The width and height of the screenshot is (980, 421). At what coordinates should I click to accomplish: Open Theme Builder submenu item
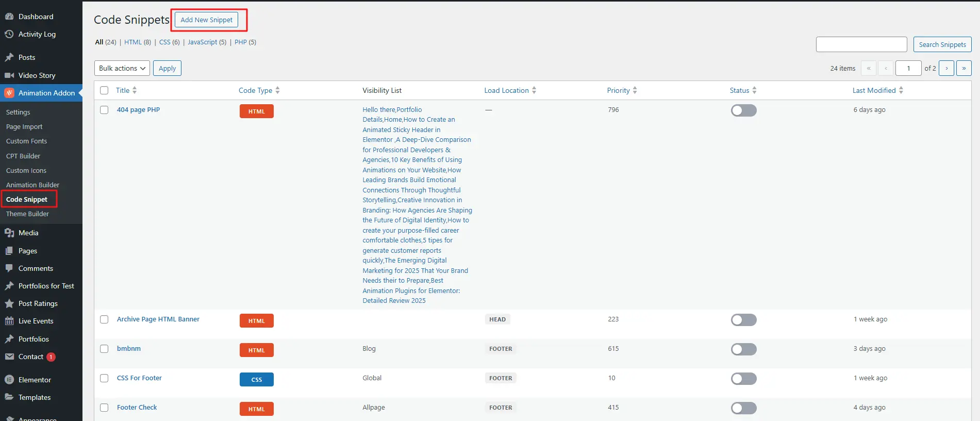point(27,214)
